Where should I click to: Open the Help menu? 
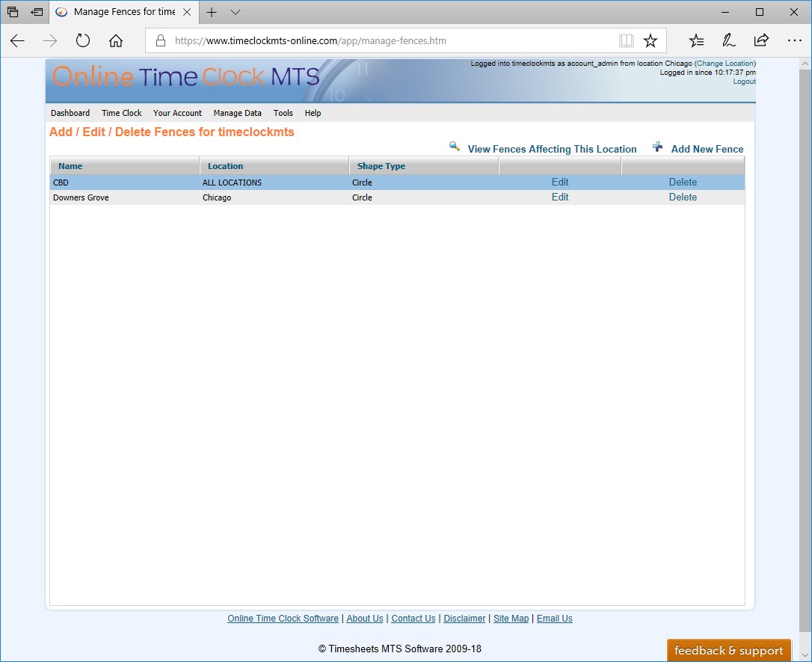[313, 113]
